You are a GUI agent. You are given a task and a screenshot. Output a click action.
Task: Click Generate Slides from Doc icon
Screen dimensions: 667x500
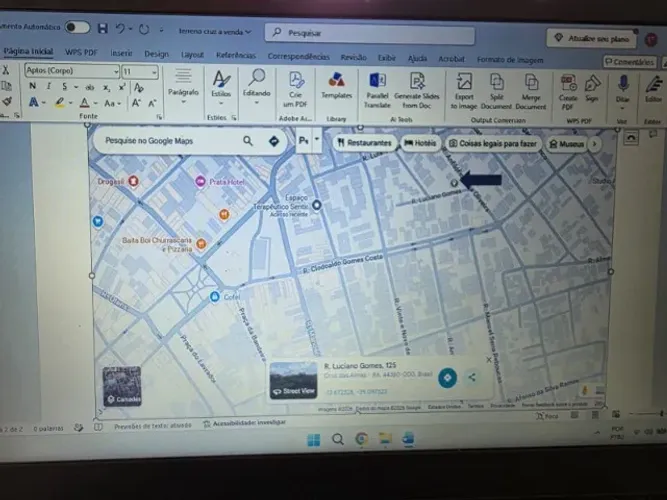point(417,91)
